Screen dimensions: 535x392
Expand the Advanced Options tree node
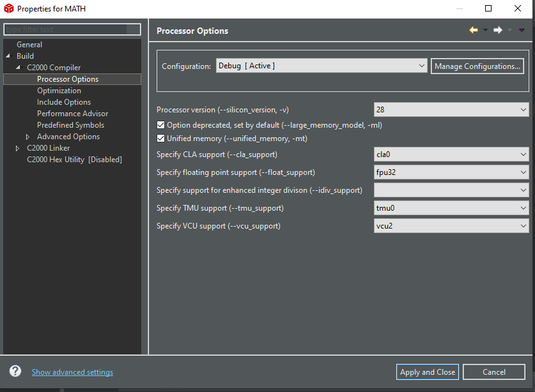coord(28,137)
